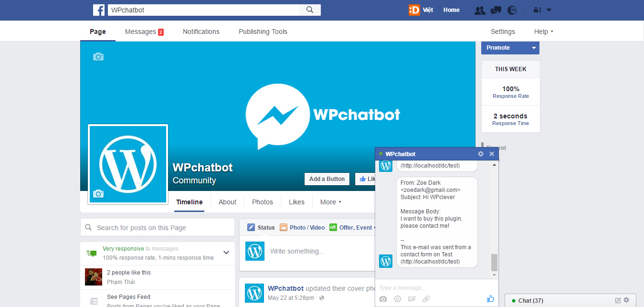Expand the More tab dropdown
Screen dimensions: 644x307
[331, 202]
